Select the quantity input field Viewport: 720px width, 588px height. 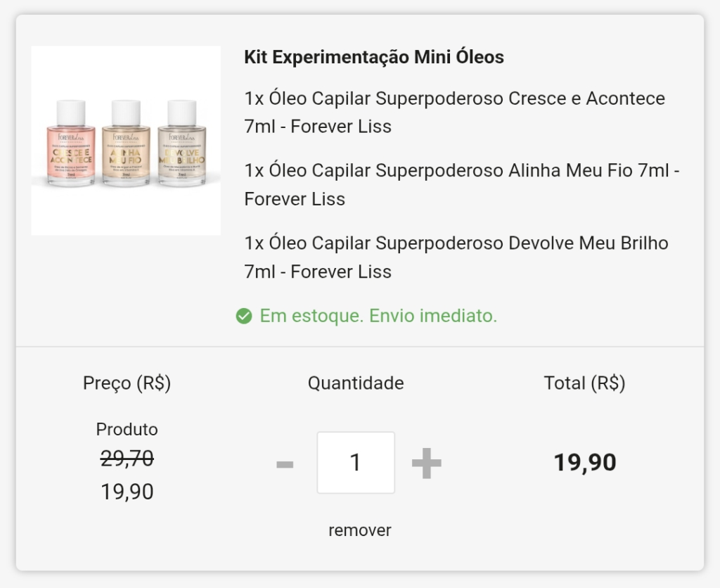[356, 463]
